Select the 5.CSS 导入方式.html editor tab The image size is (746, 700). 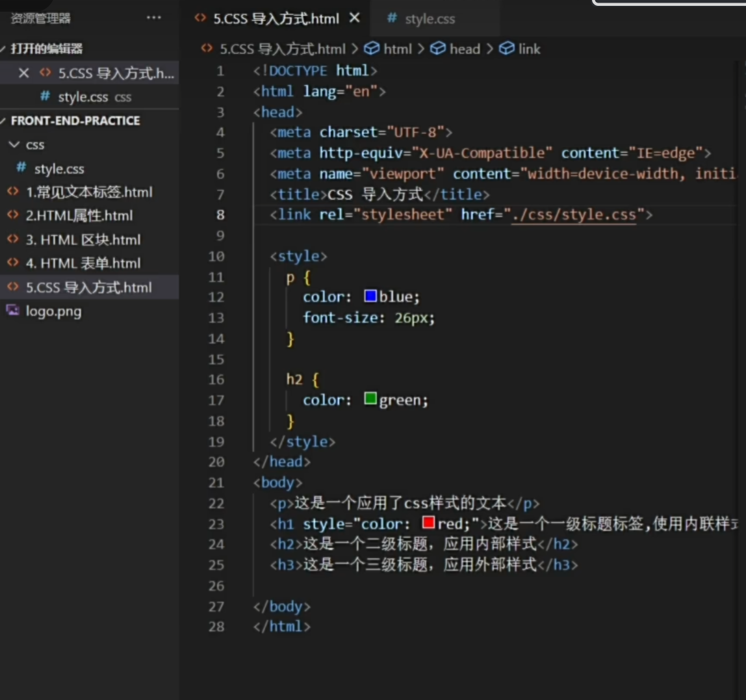coord(276,19)
